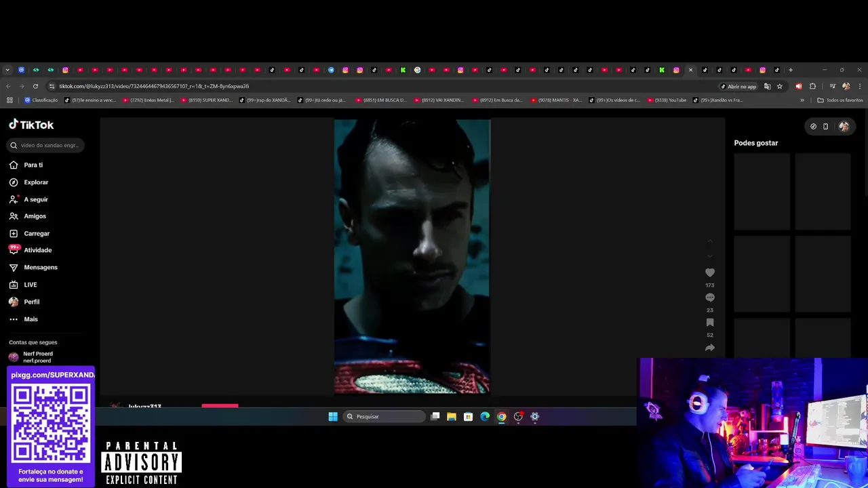Open Todos os favoritos folder
This screenshot has width=868, height=488.
click(x=840, y=100)
